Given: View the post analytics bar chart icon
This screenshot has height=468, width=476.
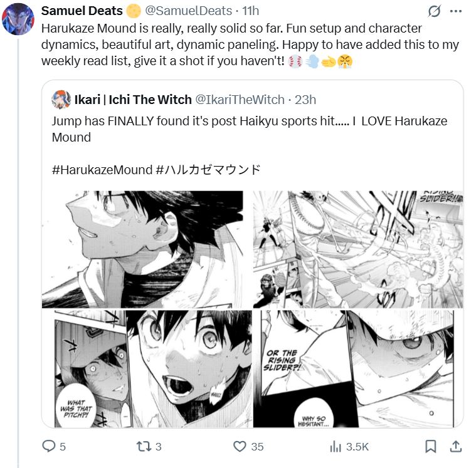Looking at the screenshot, I should click(336, 447).
